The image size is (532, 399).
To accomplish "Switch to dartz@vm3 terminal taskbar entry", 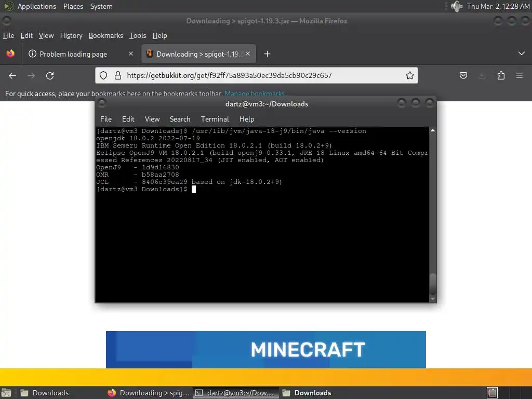I will tap(236, 393).
